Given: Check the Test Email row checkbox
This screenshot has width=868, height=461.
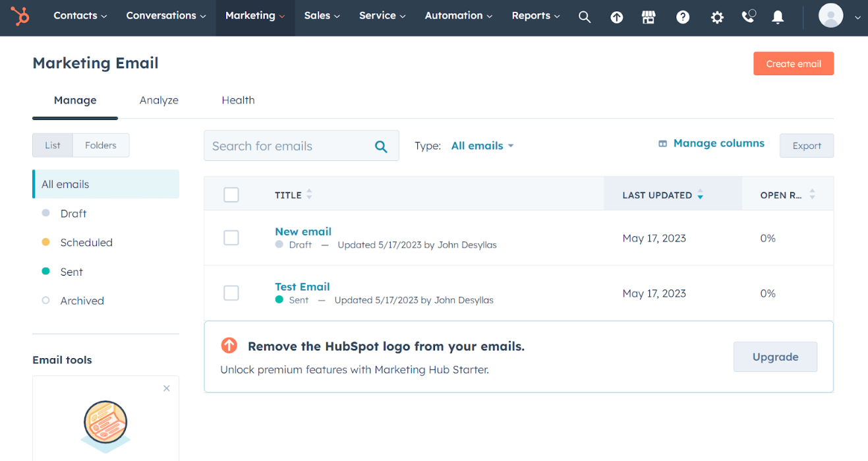Looking at the screenshot, I should click(x=231, y=293).
